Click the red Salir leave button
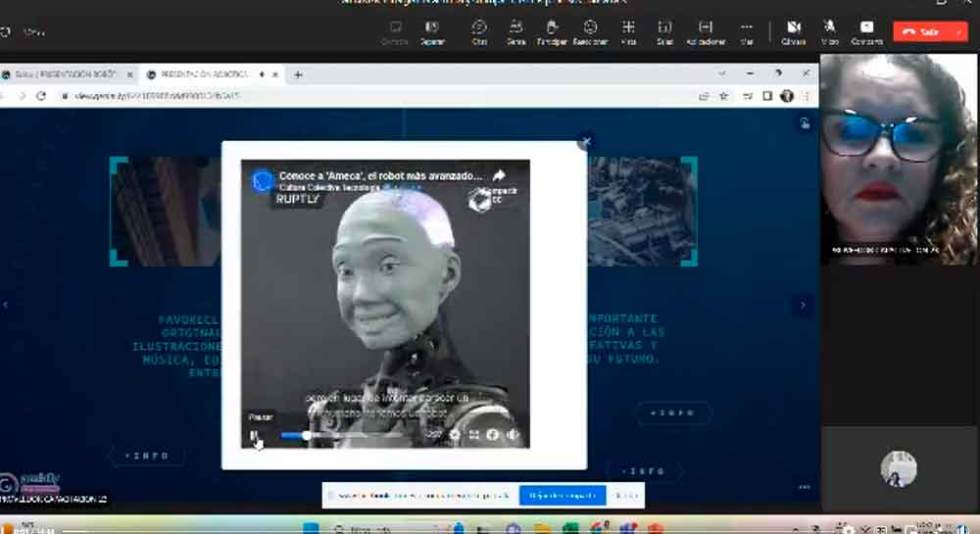980x534 pixels. pyautogui.click(x=921, y=31)
